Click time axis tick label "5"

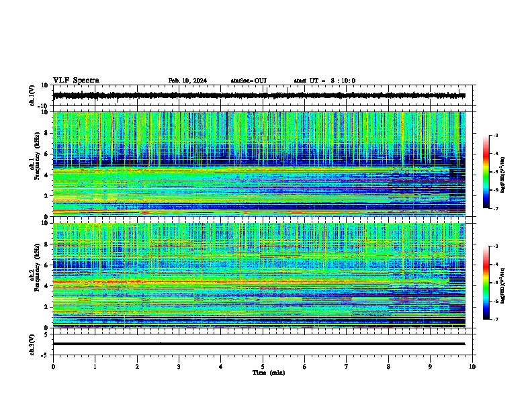click(x=263, y=367)
